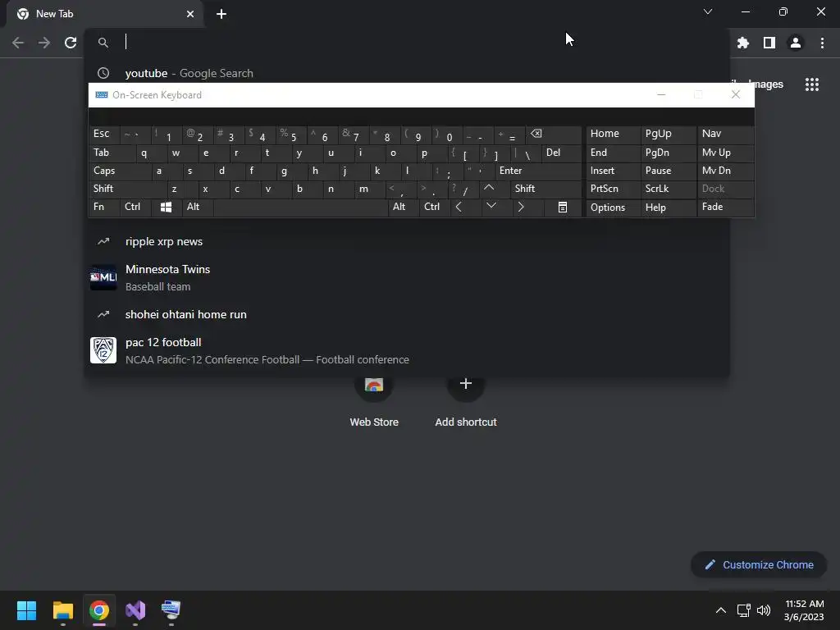
Task: Click the Enter key
Action: (x=538, y=171)
